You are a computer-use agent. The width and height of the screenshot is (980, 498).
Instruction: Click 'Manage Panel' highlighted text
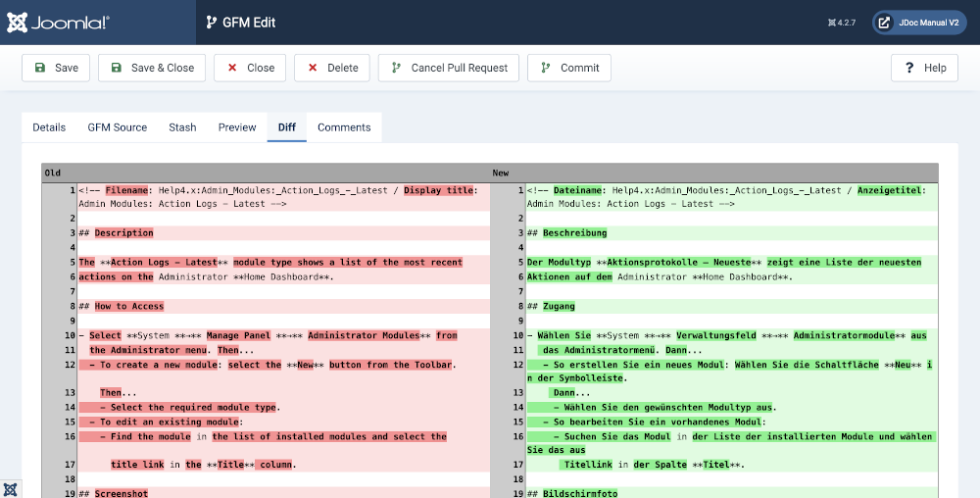(239, 335)
